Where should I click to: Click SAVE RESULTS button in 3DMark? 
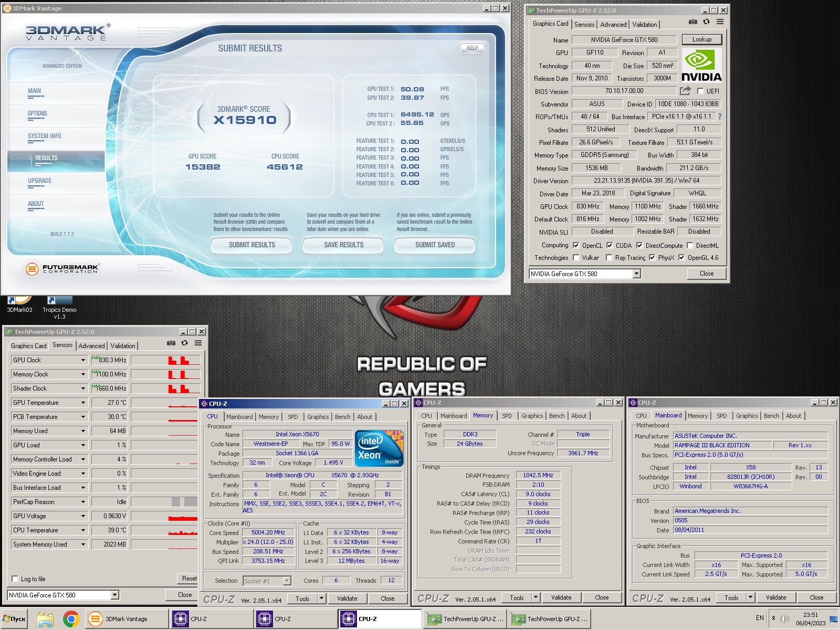click(344, 245)
